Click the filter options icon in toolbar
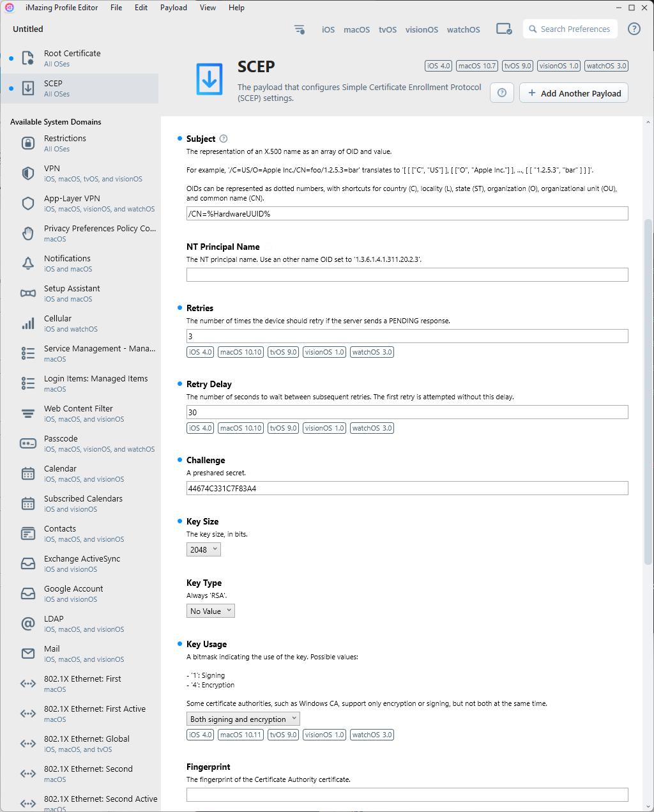The width and height of the screenshot is (654, 812). point(300,29)
